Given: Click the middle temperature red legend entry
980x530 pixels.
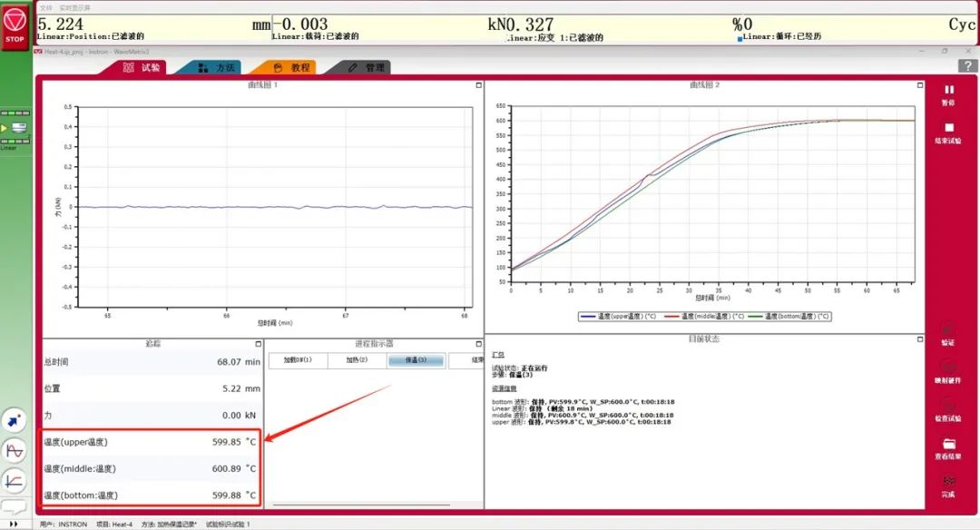Looking at the screenshot, I should (x=703, y=316).
